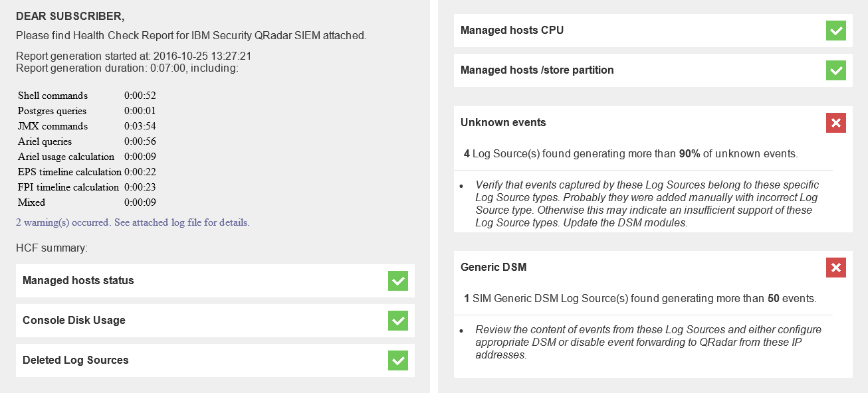The width and height of the screenshot is (868, 393).
Task: Select the Managed hosts status heading
Action: 78,281
